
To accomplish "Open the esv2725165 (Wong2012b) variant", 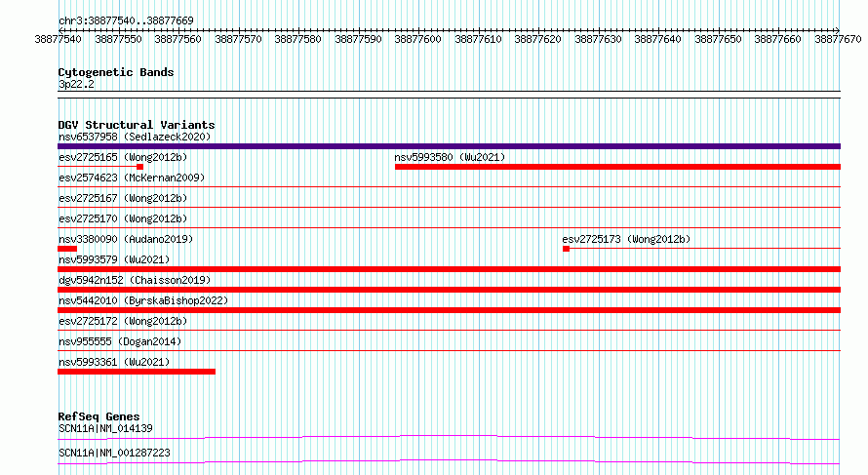I will pos(123,157).
